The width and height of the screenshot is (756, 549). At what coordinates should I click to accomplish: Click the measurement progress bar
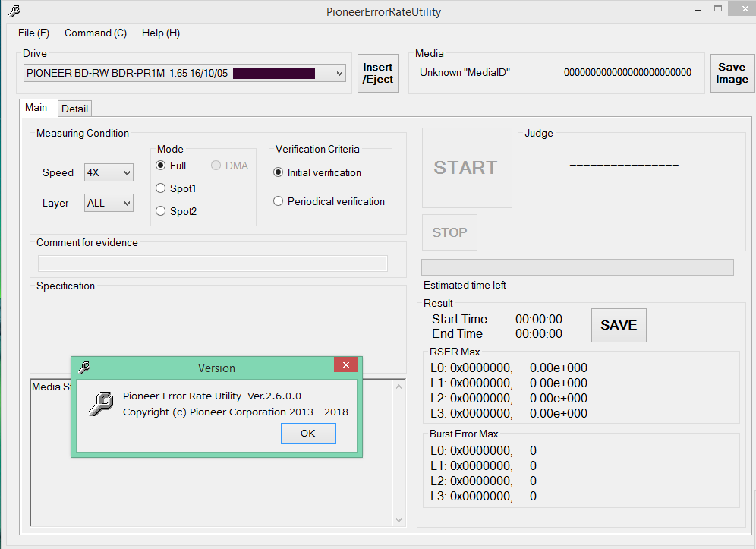(578, 267)
